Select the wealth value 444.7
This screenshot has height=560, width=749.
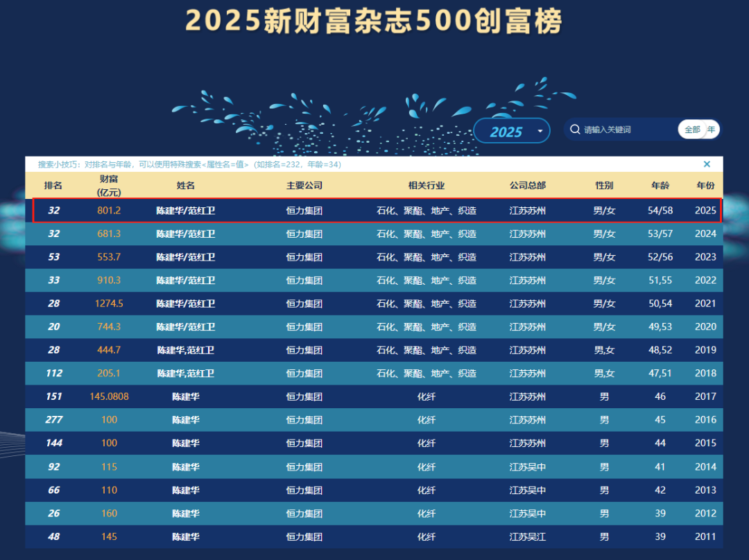pyautogui.click(x=109, y=350)
